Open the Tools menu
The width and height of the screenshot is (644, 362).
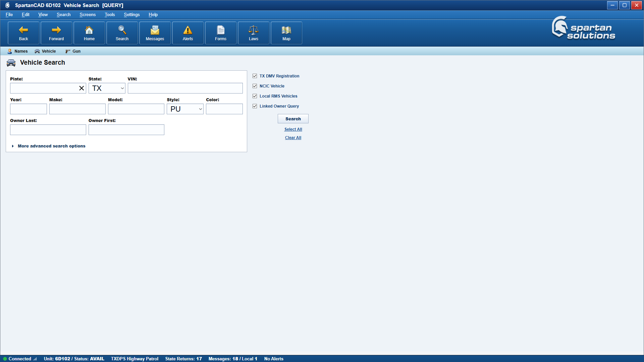tap(110, 15)
